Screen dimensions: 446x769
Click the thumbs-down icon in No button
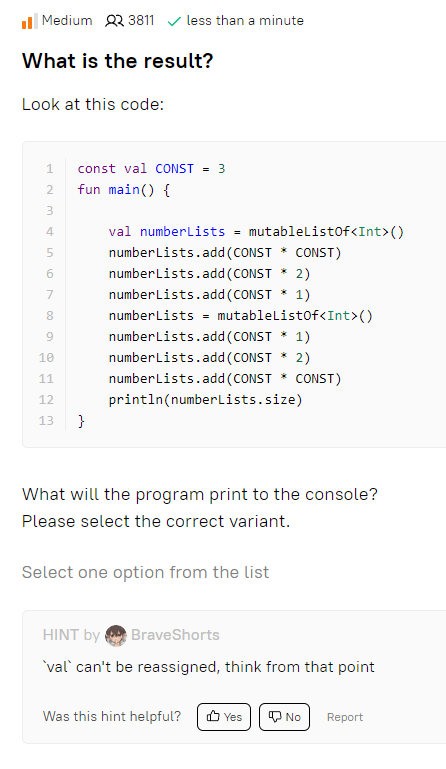(x=275, y=717)
